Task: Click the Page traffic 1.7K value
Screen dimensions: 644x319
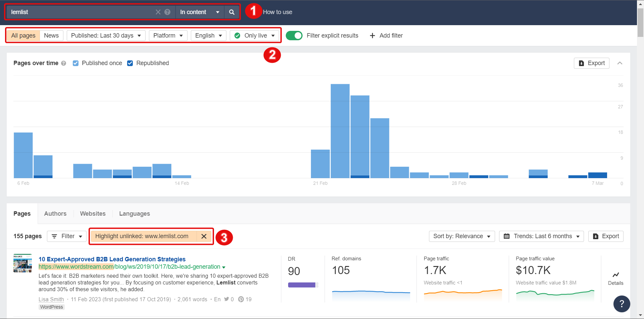Action: 435,270
